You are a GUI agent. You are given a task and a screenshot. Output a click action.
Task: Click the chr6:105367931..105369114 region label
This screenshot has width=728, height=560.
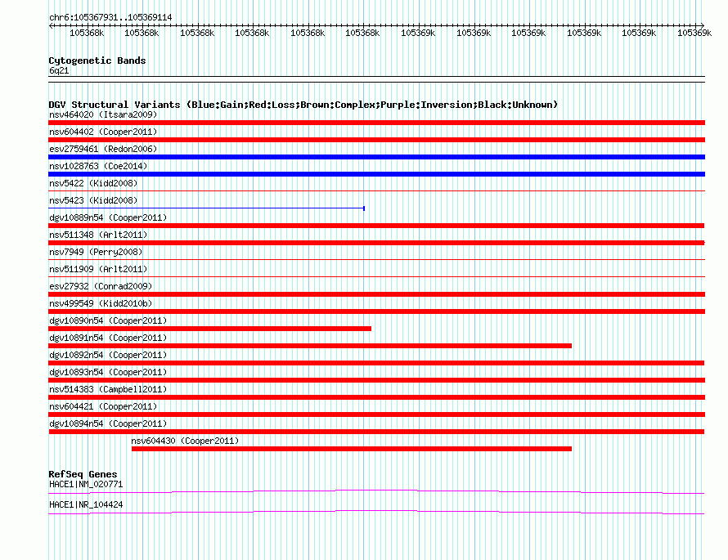coord(110,17)
